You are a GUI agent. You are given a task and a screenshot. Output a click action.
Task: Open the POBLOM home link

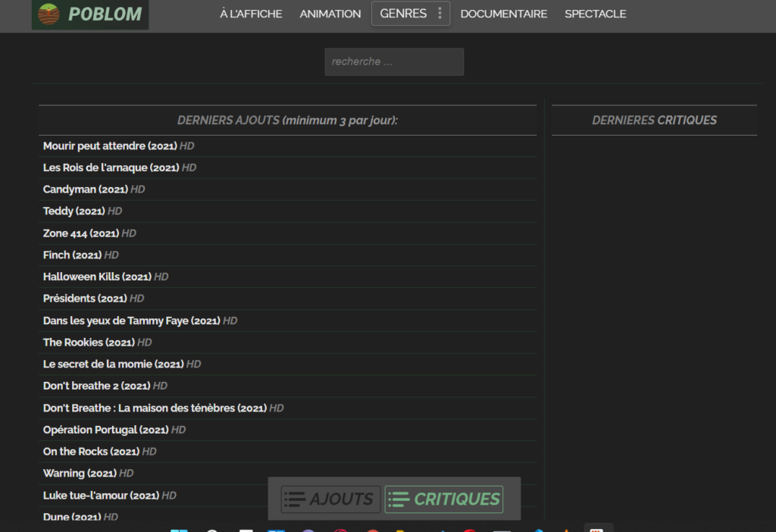(x=90, y=14)
